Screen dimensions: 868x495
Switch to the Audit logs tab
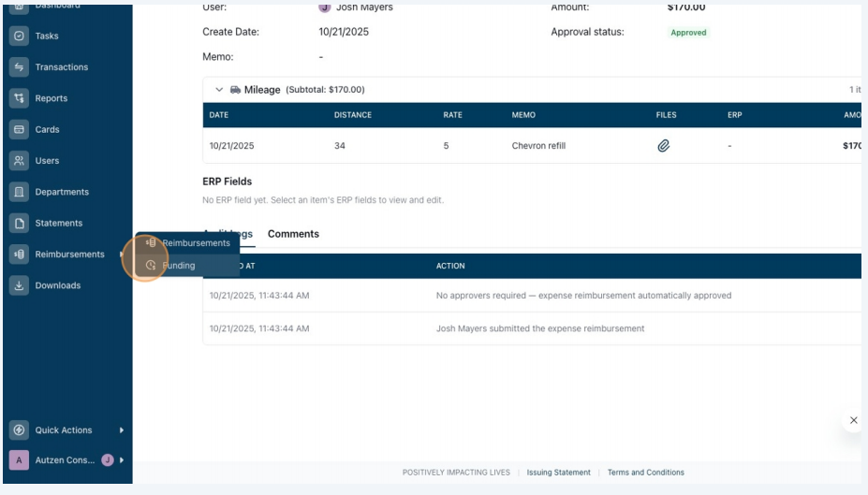[228, 234]
